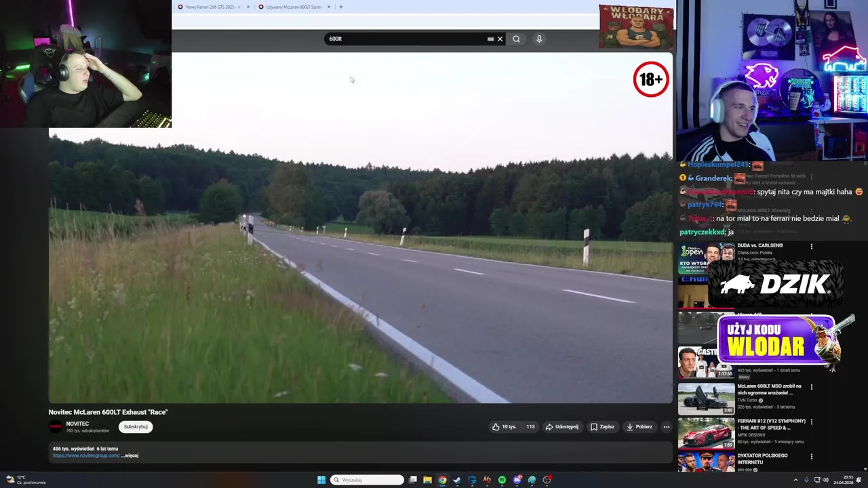Screen dimensions: 868x488
Task: Open Spotify from the taskbar
Action: pos(502,480)
